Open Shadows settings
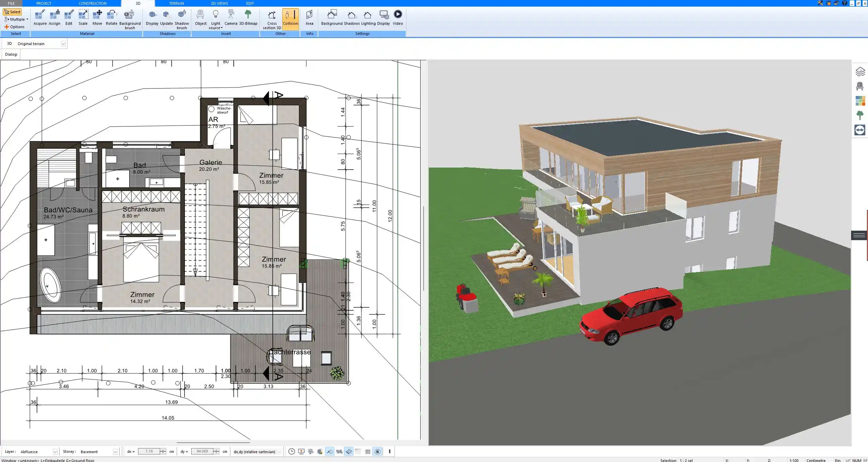 coord(352,18)
